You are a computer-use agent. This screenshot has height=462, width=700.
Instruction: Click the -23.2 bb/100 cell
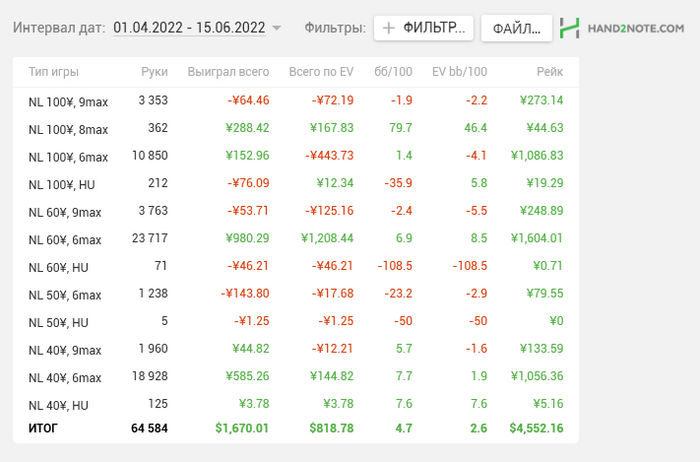[x=398, y=294]
